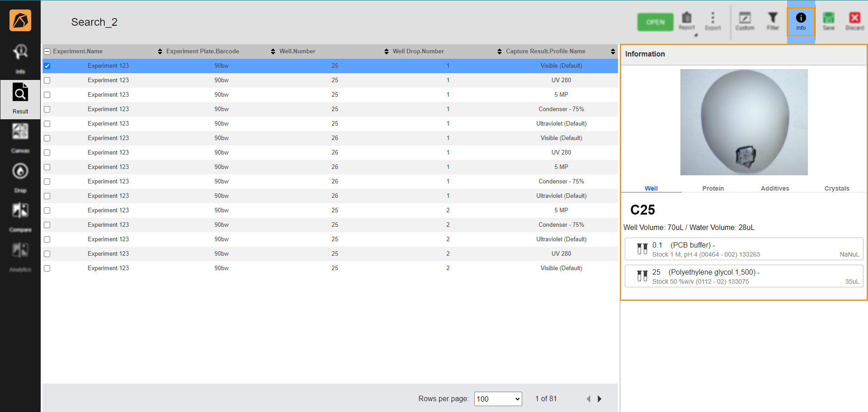Open the Analytics view in sidebar
This screenshot has width=868, height=412.
[20, 256]
